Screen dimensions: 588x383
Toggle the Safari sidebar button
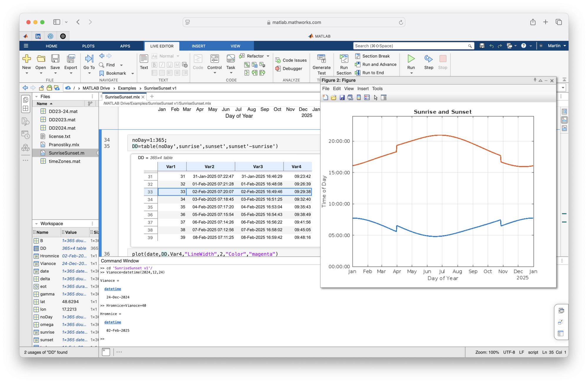pyautogui.click(x=57, y=22)
